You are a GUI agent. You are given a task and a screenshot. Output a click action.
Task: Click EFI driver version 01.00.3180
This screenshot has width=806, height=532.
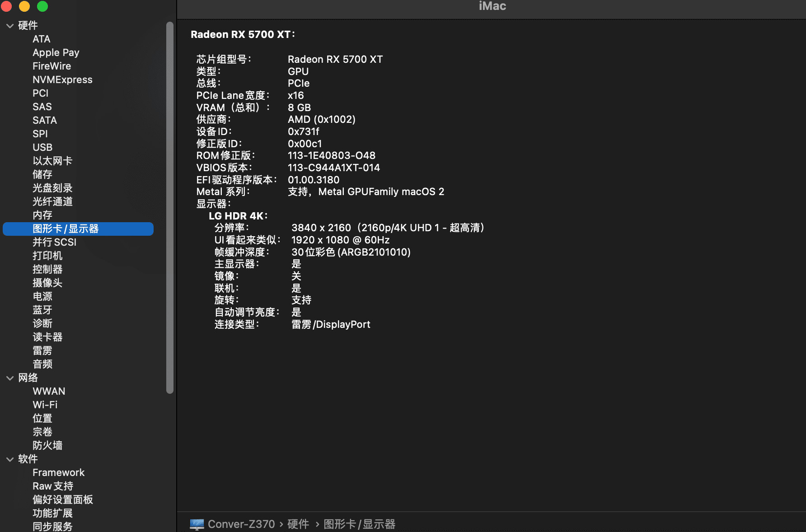(x=314, y=180)
